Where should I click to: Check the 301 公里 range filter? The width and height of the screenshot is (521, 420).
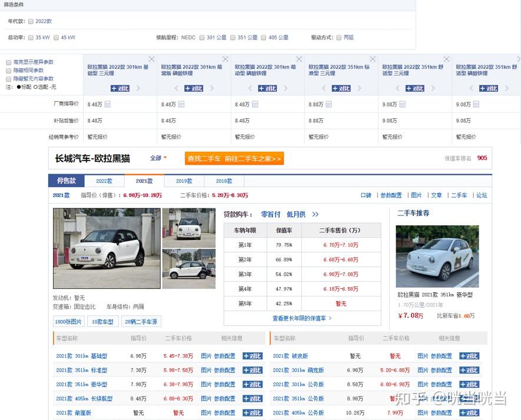click(x=202, y=38)
